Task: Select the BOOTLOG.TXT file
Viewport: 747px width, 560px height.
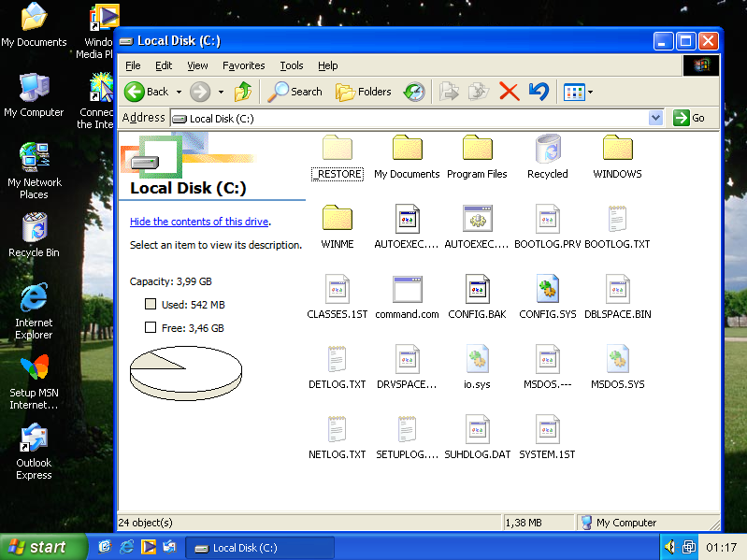Action: coord(617,226)
